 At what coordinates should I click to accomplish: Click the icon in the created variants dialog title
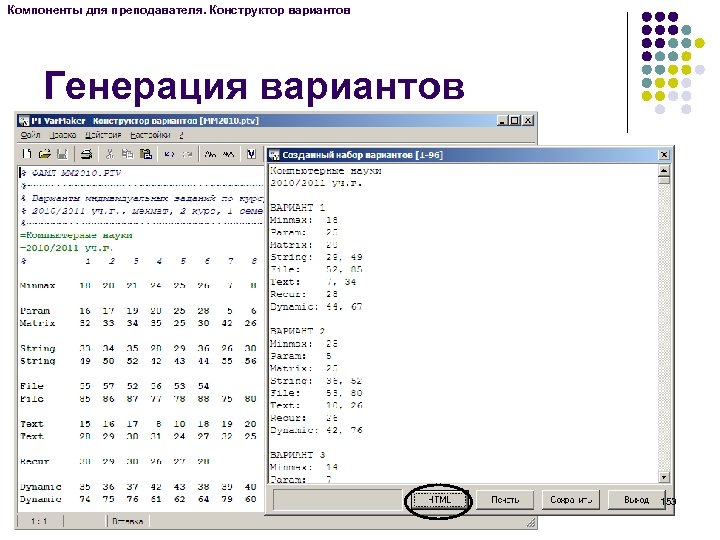pos(274,155)
